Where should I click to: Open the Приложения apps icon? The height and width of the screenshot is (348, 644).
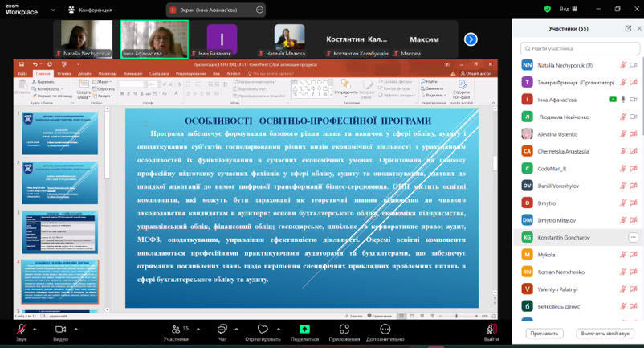(344, 329)
